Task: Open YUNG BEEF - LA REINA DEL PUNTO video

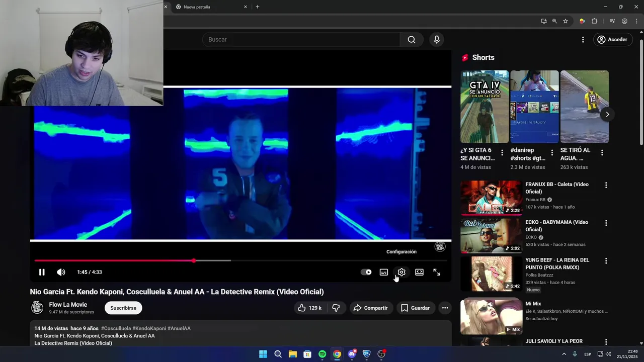Action: [x=557, y=263]
